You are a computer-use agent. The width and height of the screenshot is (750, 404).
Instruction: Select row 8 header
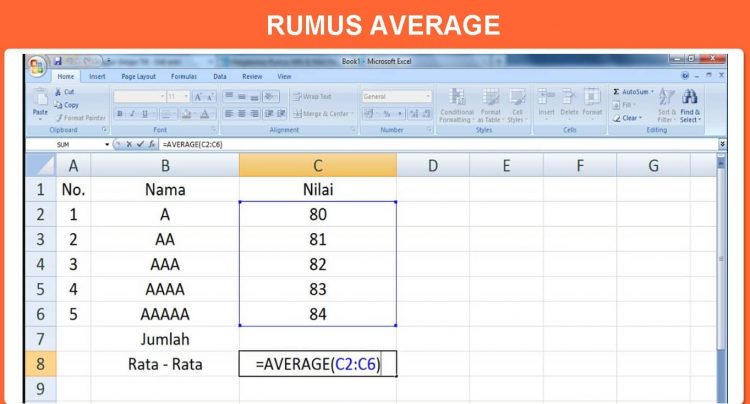41,364
